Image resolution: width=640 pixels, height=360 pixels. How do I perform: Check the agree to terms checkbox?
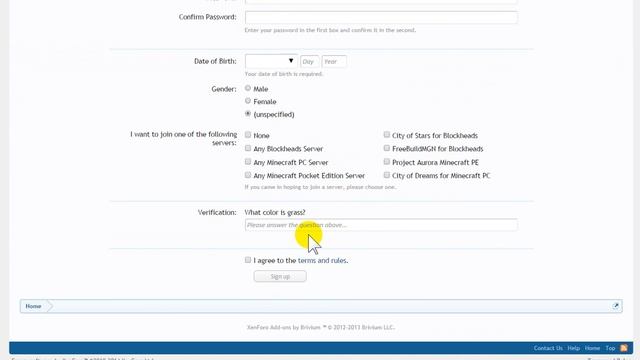tap(248, 260)
